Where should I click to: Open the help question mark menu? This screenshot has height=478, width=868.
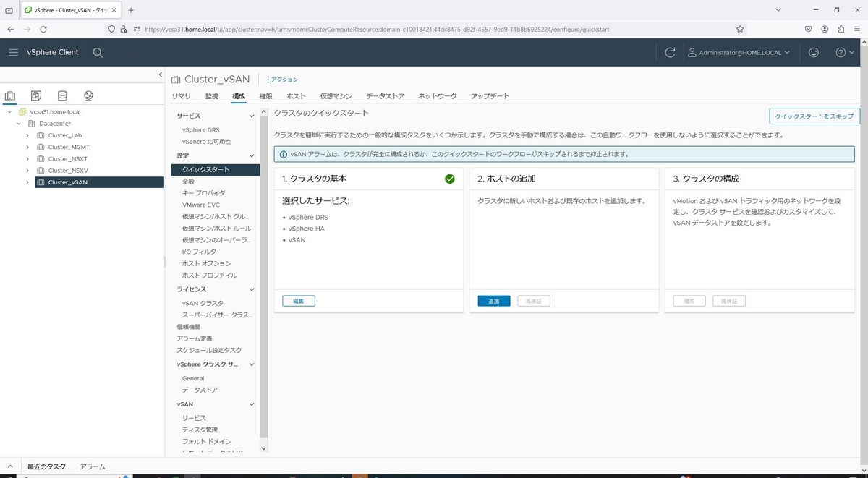coord(845,52)
